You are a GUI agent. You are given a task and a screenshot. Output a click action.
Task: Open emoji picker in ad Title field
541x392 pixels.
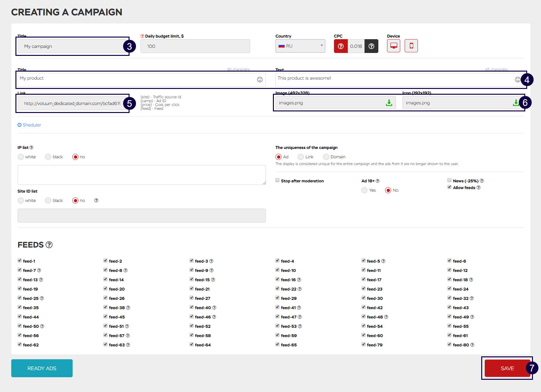[260, 80]
